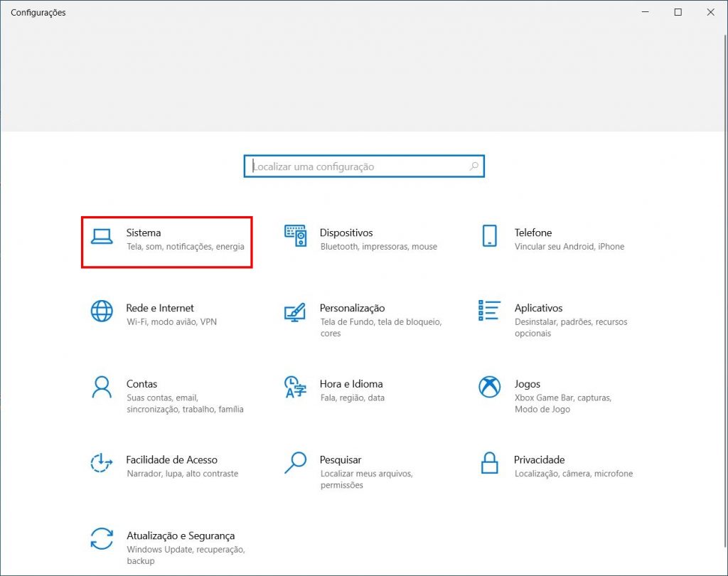Click 'Windows Update, recuperação, backup' description
The image size is (728, 576).
click(186, 555)
